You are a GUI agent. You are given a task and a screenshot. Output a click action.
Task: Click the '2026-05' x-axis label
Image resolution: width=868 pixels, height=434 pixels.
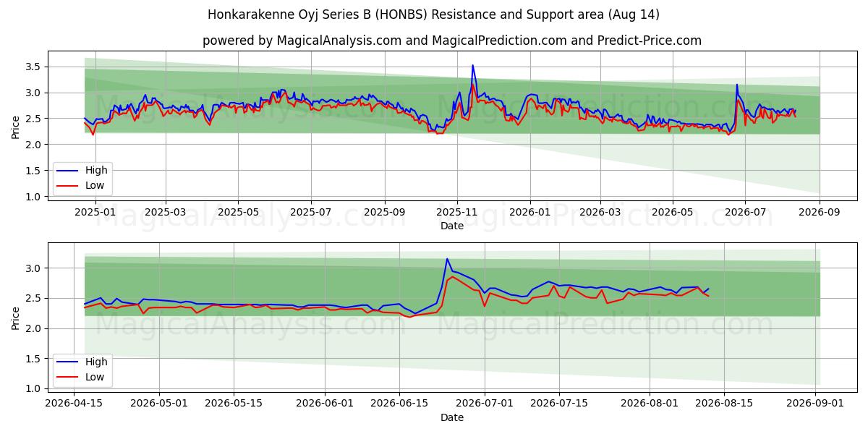tap(673, 212)
